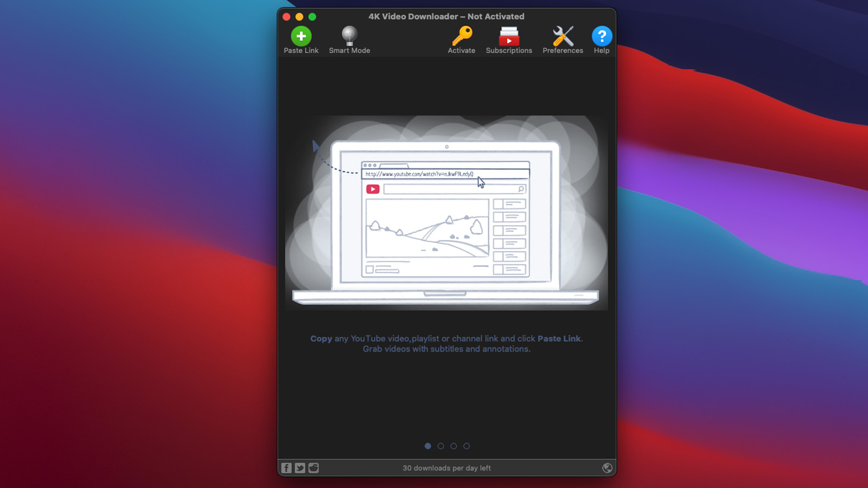This screenshot has width=868, height=488.
Task: Switch to the second tutorial page dot
Action: [x=441, y=446]
